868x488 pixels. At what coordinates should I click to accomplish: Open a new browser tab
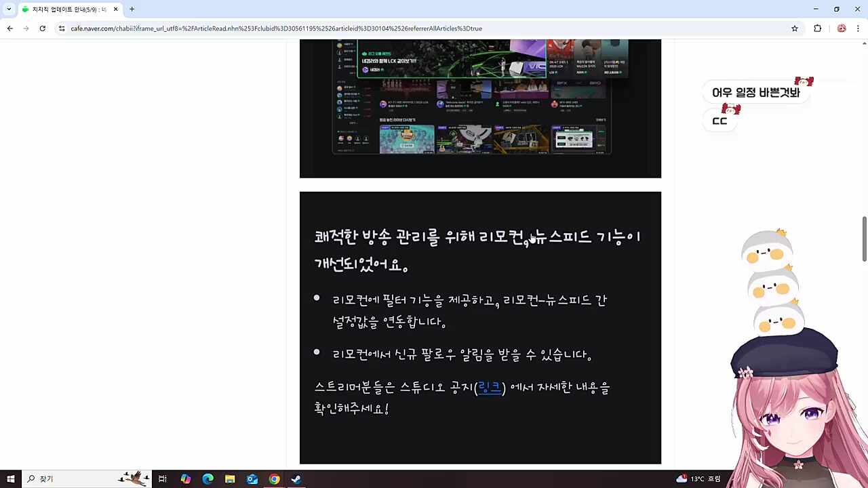click(x=132, y=9)
